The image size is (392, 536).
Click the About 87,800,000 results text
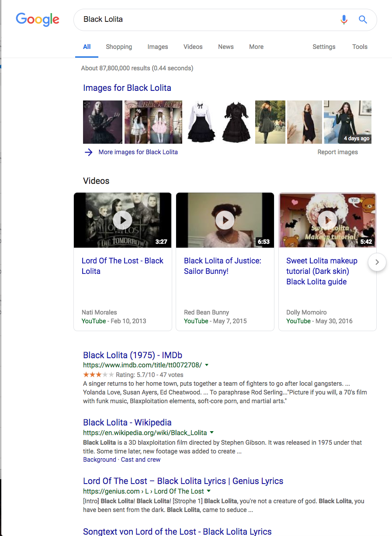137,68
